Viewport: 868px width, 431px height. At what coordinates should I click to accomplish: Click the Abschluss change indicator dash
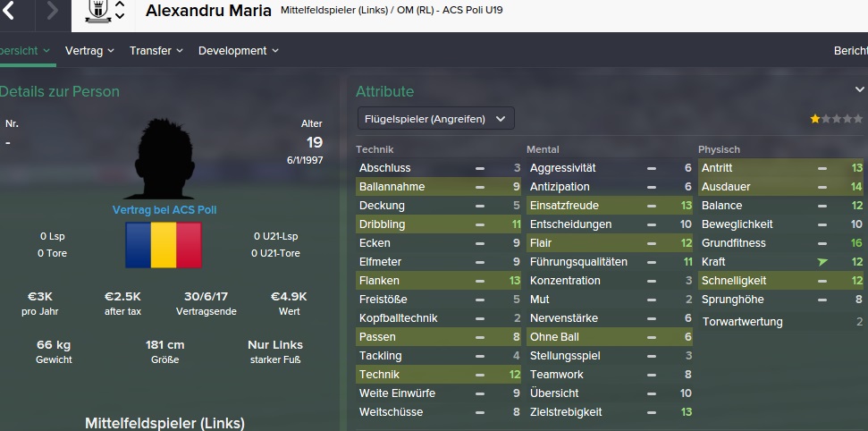pos(480,168)
